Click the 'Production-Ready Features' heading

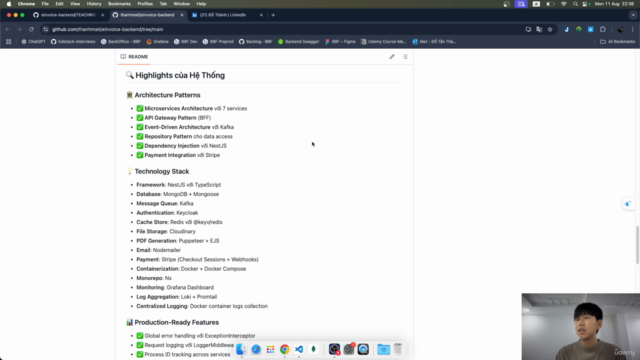pyautogui.click(x=177, y=322)
